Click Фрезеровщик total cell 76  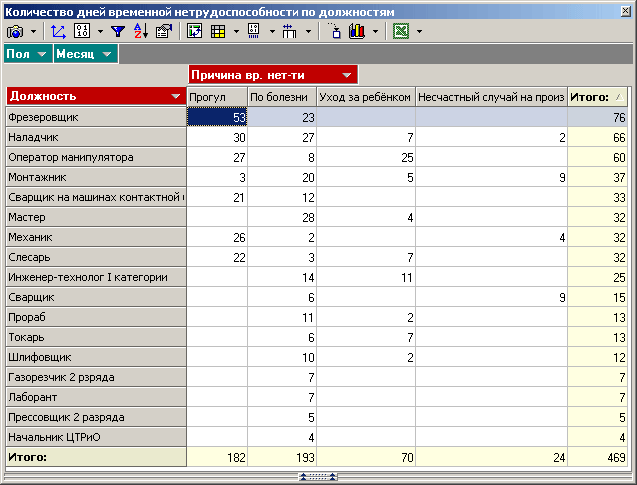598,117
